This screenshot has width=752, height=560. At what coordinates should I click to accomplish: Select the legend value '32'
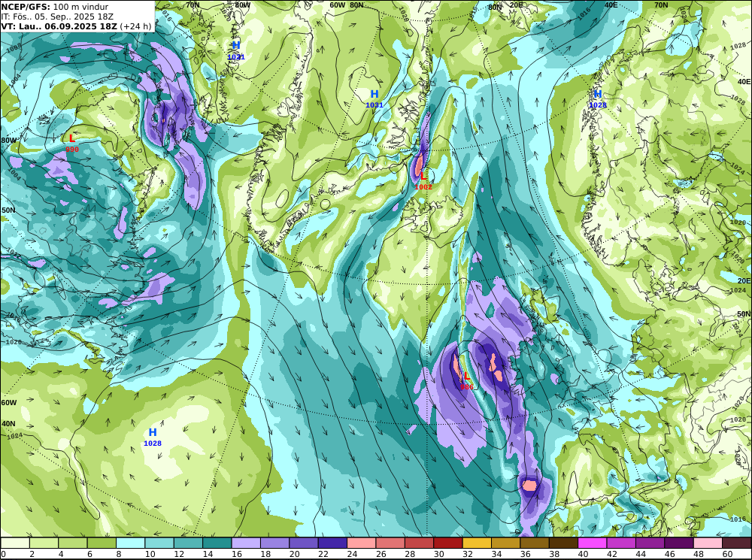[467, 554]
